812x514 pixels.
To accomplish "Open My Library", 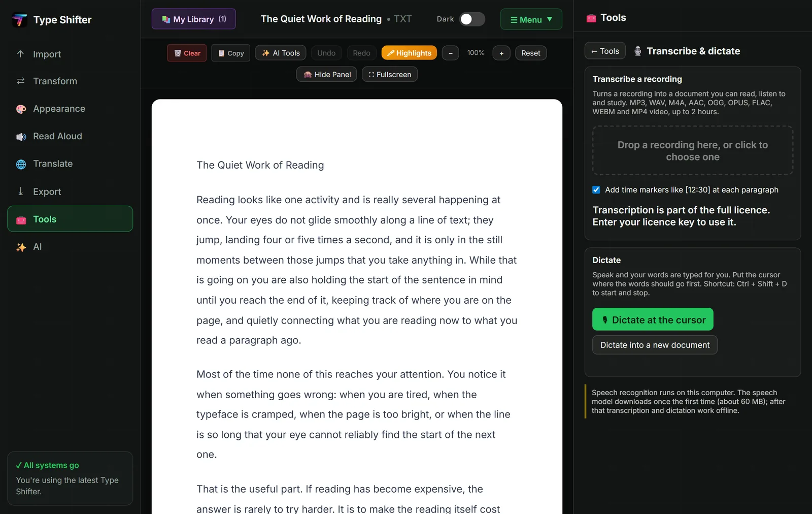I will tap(194, 19).
